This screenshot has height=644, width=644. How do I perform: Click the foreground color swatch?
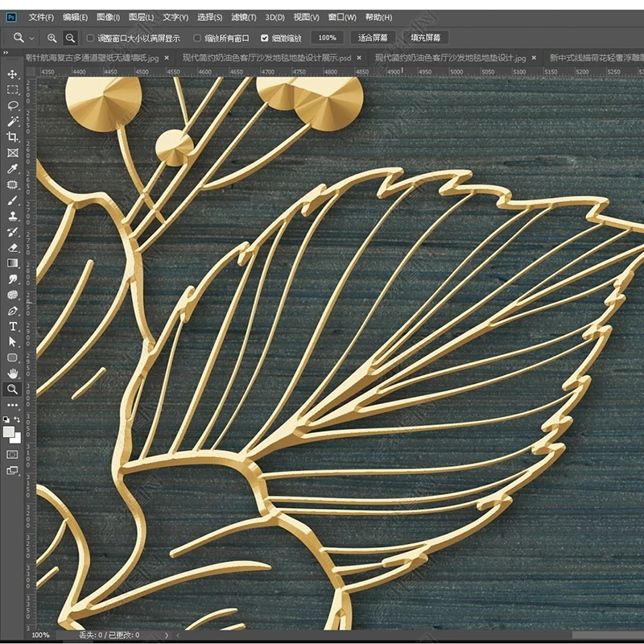coord(9,430)
